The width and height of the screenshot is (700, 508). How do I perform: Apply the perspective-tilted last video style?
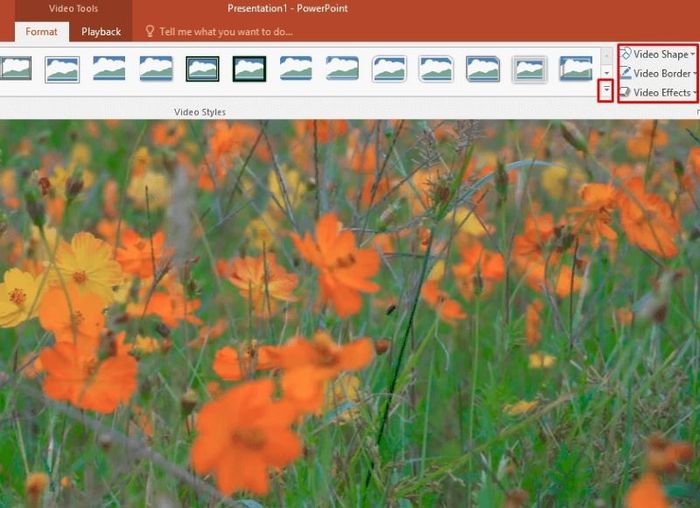click(x=576, y=68)
